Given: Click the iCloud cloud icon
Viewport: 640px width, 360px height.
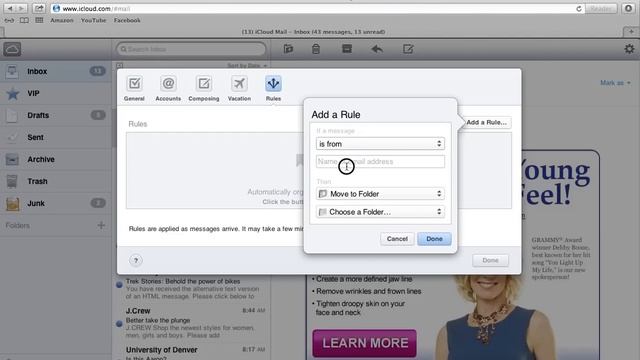Looking at the screenshot, I should (12, 49).
